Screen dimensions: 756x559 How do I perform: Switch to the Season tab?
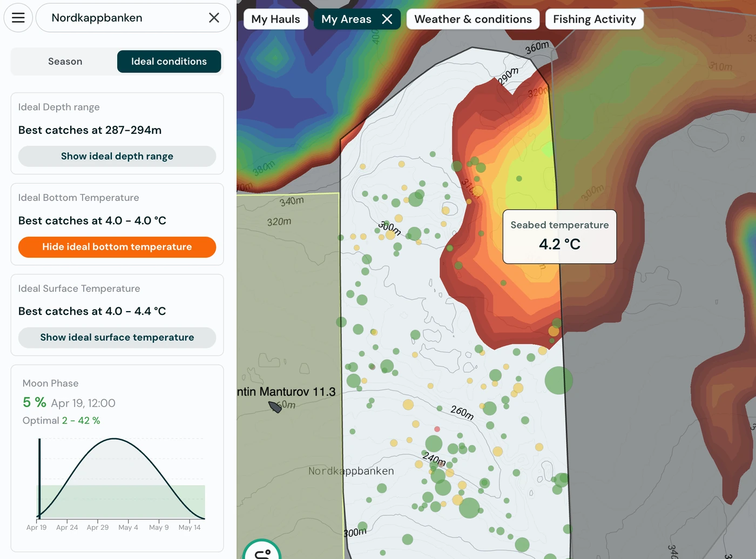coord(65,62)
